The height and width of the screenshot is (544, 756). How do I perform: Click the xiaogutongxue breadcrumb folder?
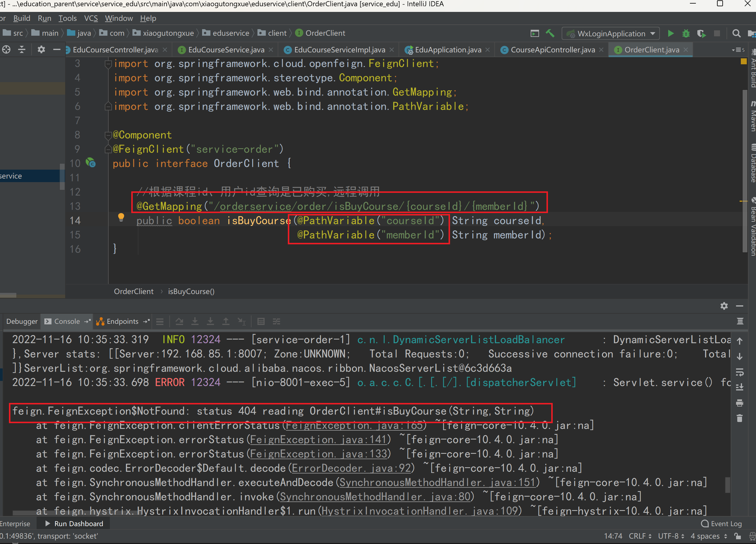(163, 33)
